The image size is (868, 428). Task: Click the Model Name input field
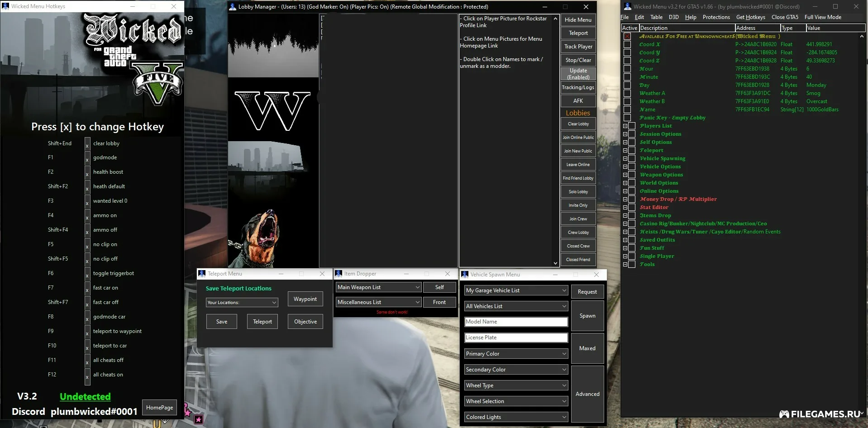(x=516, y=322)
